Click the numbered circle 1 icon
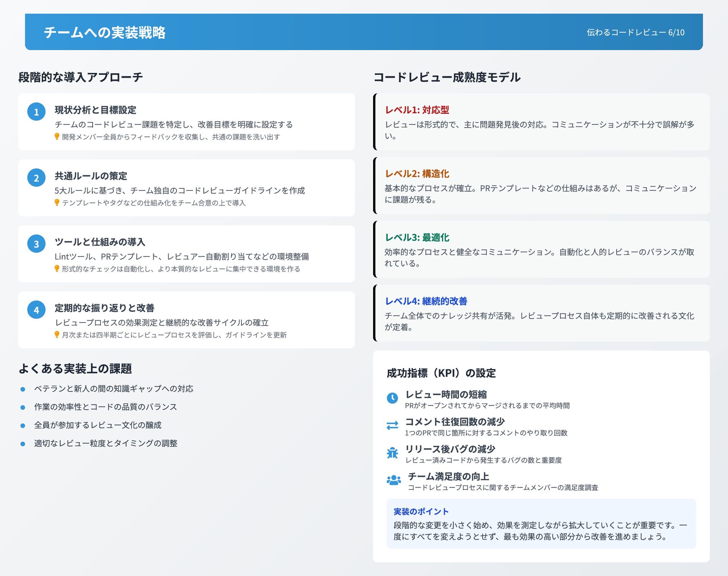Image resolution: width=728 pixels, height=576 pixels. coord(36,112)
